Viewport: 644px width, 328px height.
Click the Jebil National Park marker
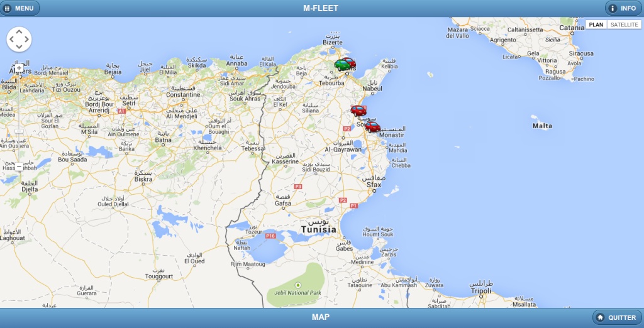pos(298,285)
